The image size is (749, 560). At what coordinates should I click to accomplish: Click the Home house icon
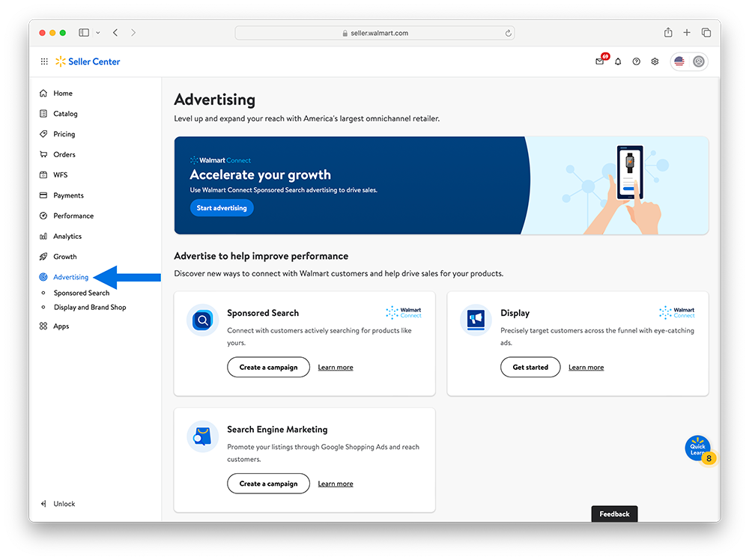[43, 93]
